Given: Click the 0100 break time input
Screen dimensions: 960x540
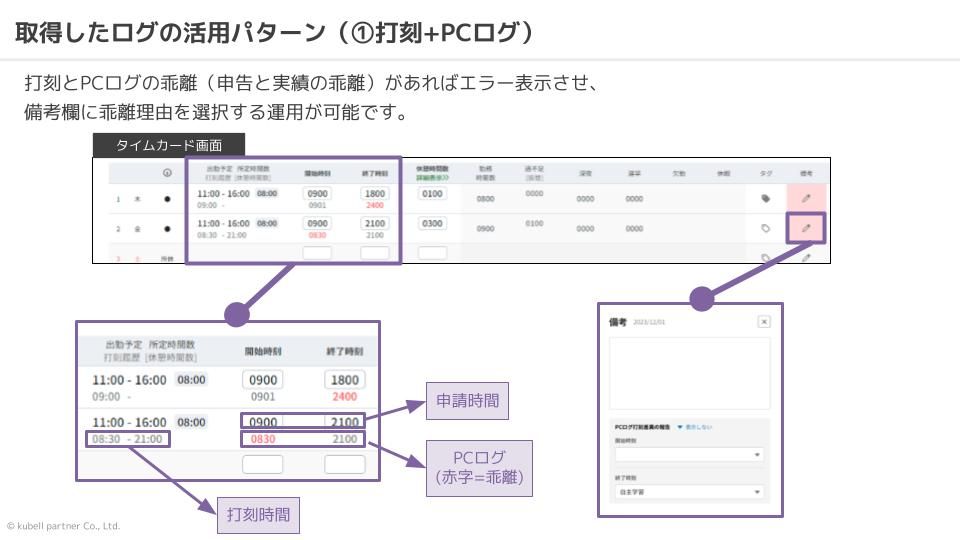Looking at the screenshot, I should 432,193.
